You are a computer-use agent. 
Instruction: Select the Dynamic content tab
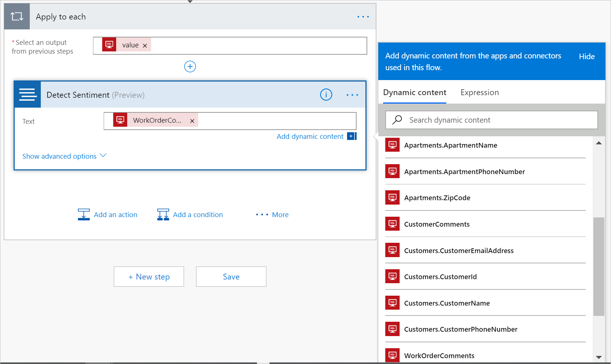[x=414, y=93]
